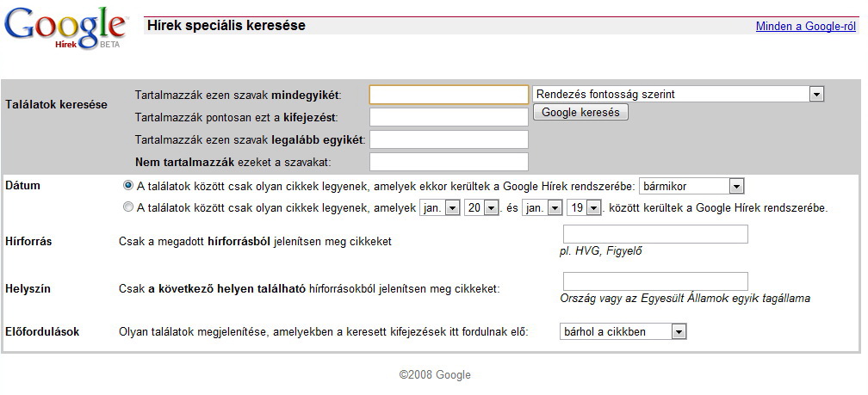Open the end month 'jan.' dropdown
This screenshot has height=395, width=868.
[542, 208]
